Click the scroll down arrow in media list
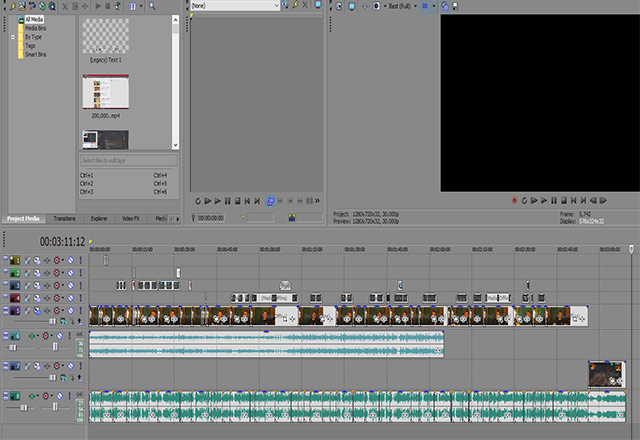 point(176,145)
